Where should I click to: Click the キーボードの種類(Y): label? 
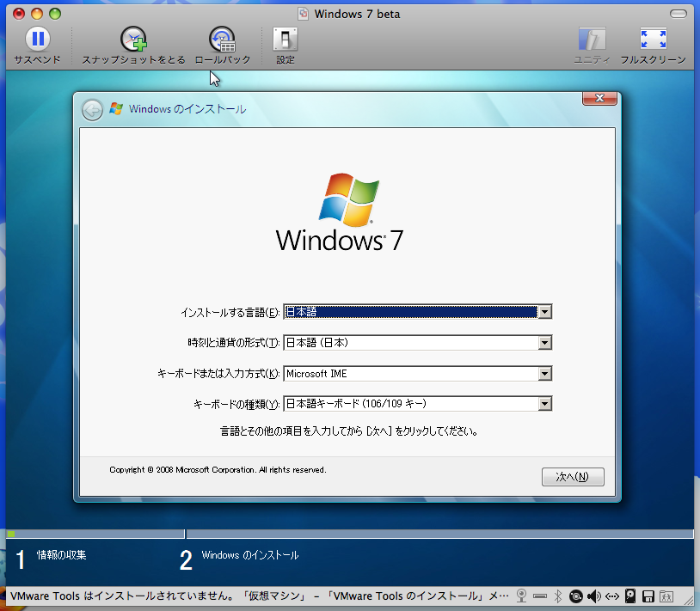236,405
